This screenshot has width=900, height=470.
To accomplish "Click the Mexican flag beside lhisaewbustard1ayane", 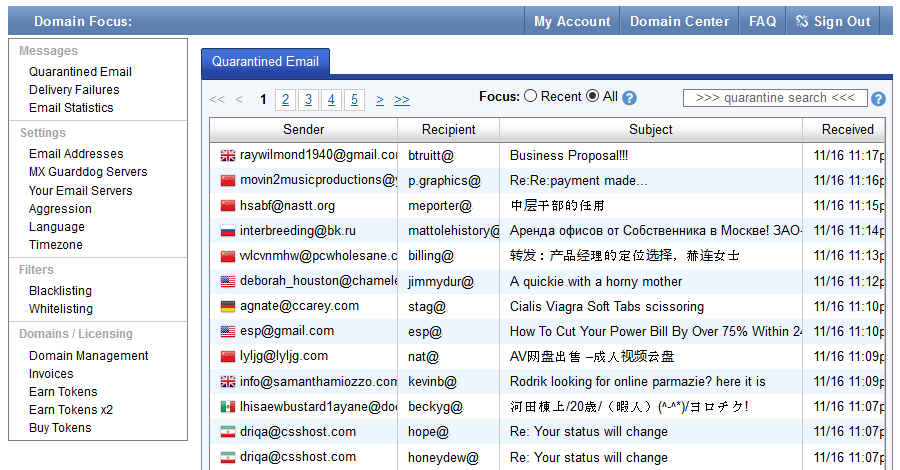I will (x=227, y=407).
